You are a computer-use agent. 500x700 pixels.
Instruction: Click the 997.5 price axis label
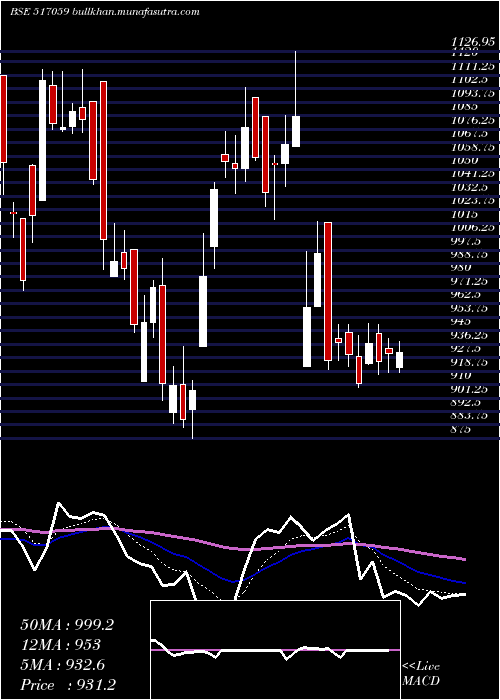click(x=466, y=241)
